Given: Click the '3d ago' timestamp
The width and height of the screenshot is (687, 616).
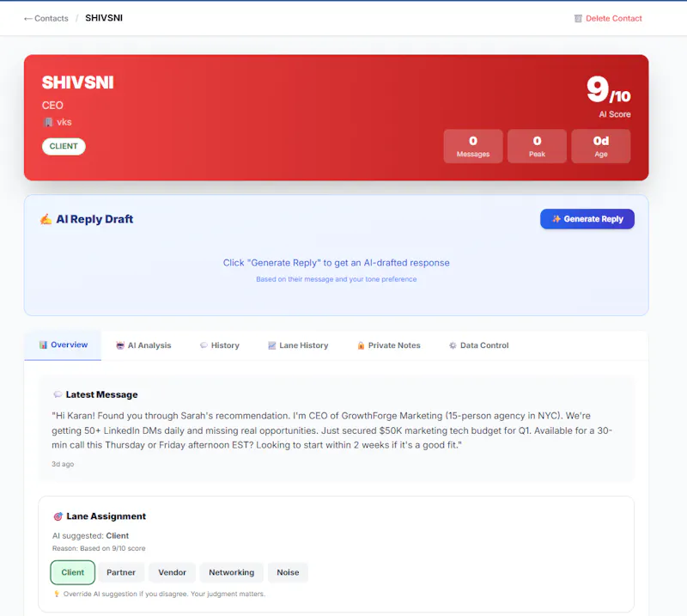Looking at the screenshot, I should [63, 464].
